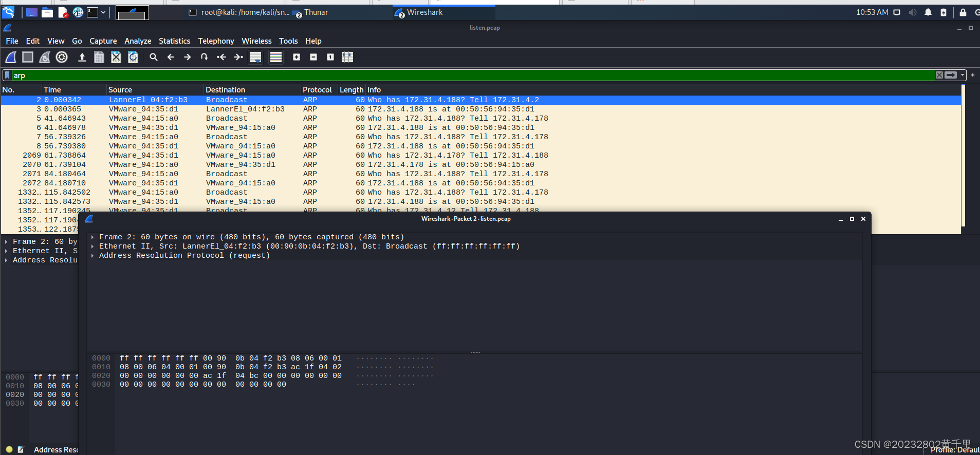
Task: Open the View menu
Action: pos(56,41)
